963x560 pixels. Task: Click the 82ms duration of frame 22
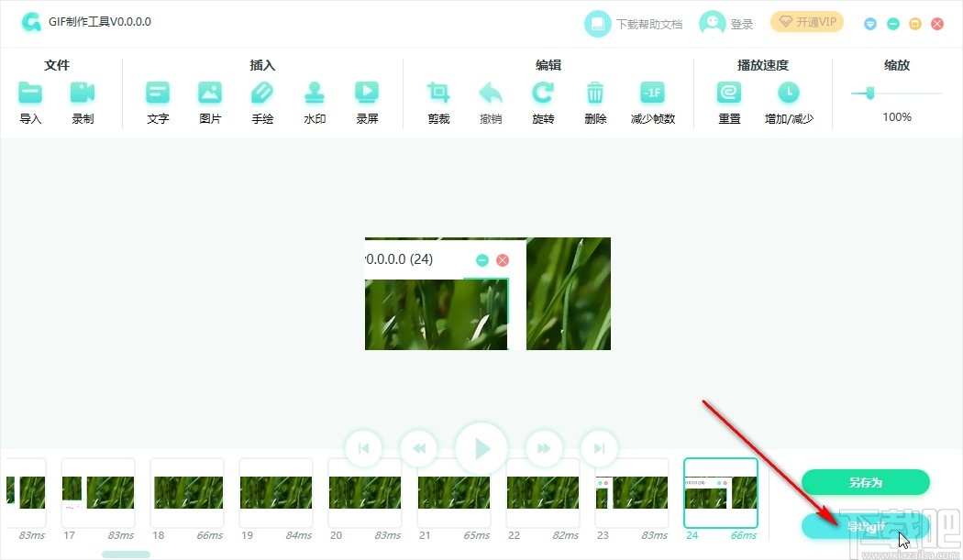pyautogui.click(x=566, y=535)
